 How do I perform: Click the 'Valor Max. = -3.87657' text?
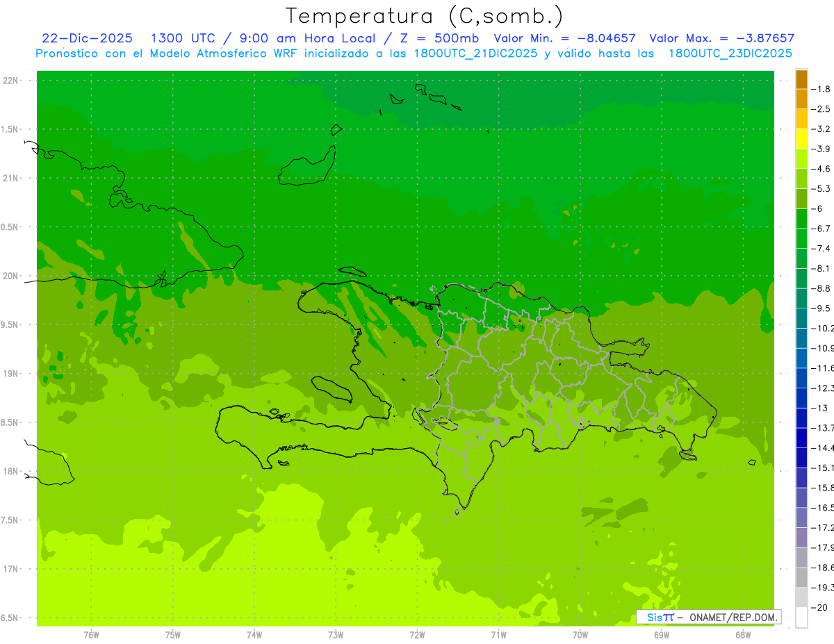pos(721,38)
